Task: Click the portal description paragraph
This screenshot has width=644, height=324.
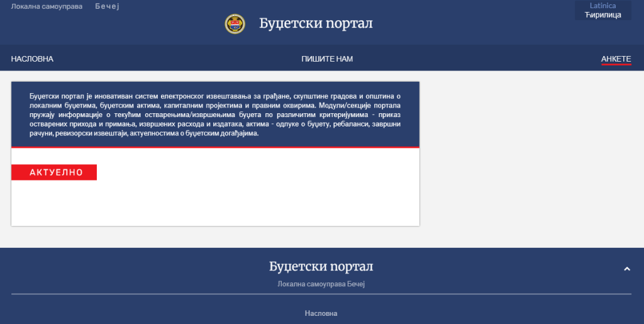Action: point(215,115)
